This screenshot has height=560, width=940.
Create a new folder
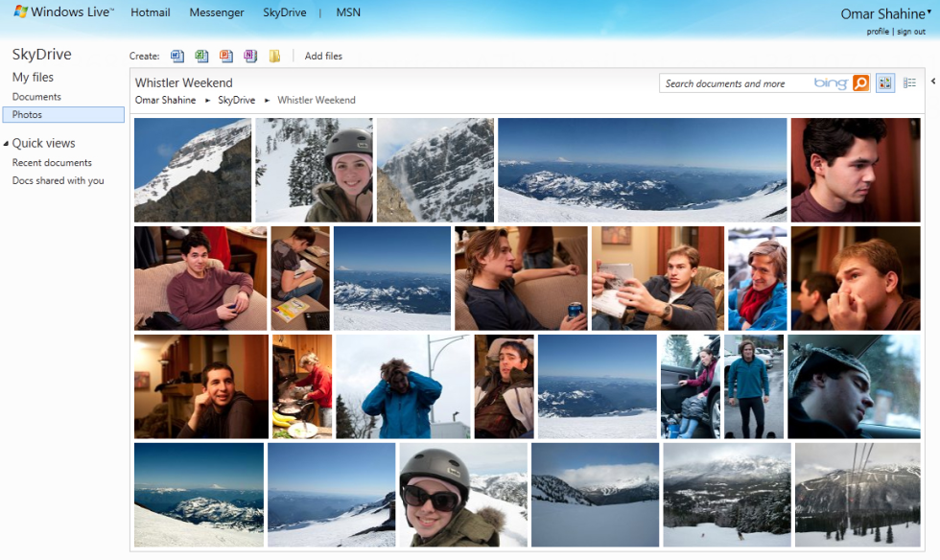[x=275, y=56]
